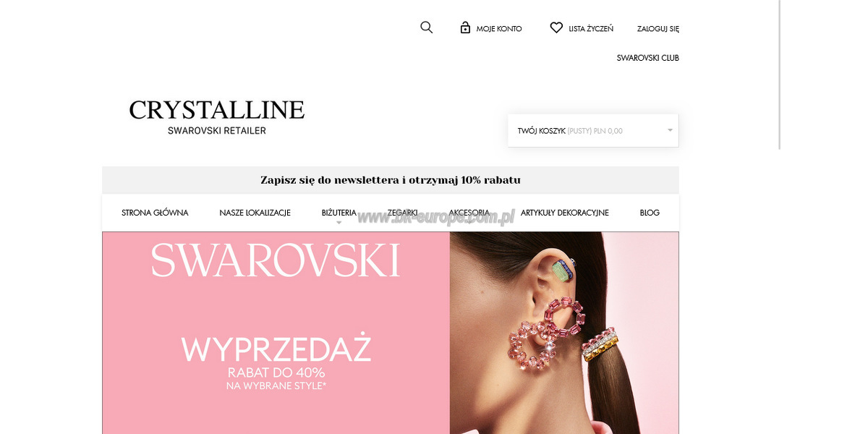Visit the Blog menu link
The width and height of the screenshot is (868, 434).
click(650, 213)
